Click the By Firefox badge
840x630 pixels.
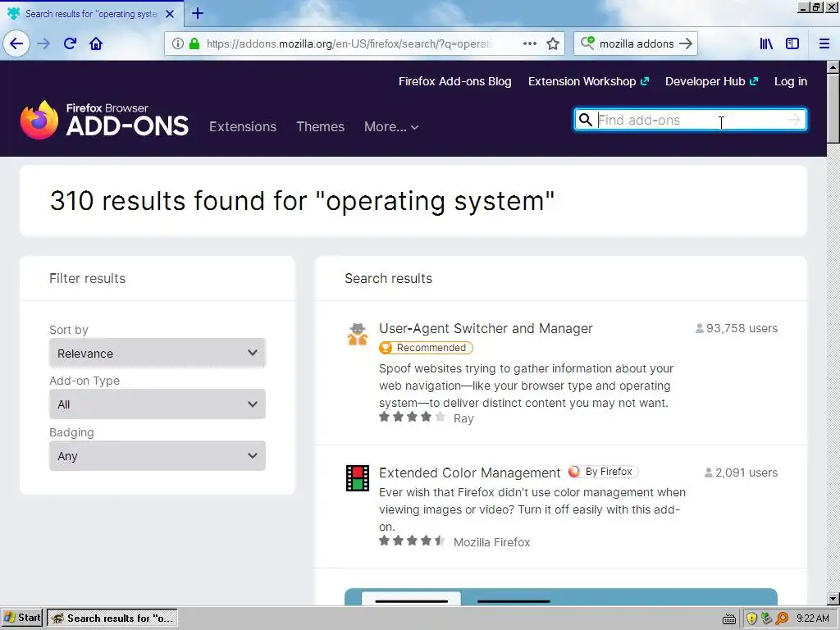(x=603, y=472)
